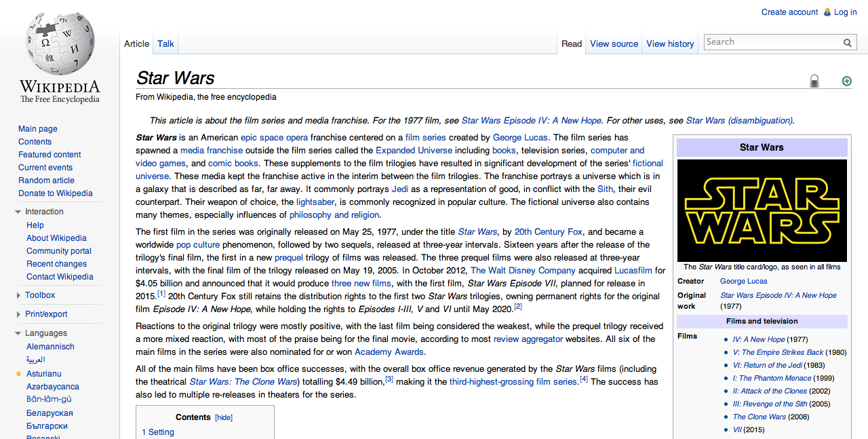Viewport: 868px width, 439px height.
Task: Click the star beside Asturianu
Action: [18, 374]
